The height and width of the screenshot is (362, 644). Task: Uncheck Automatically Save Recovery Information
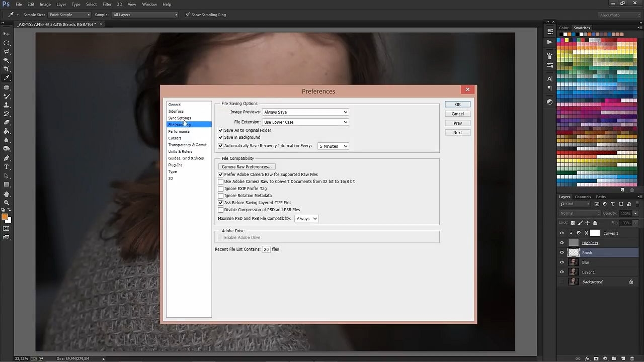click(x=220, y=146)
